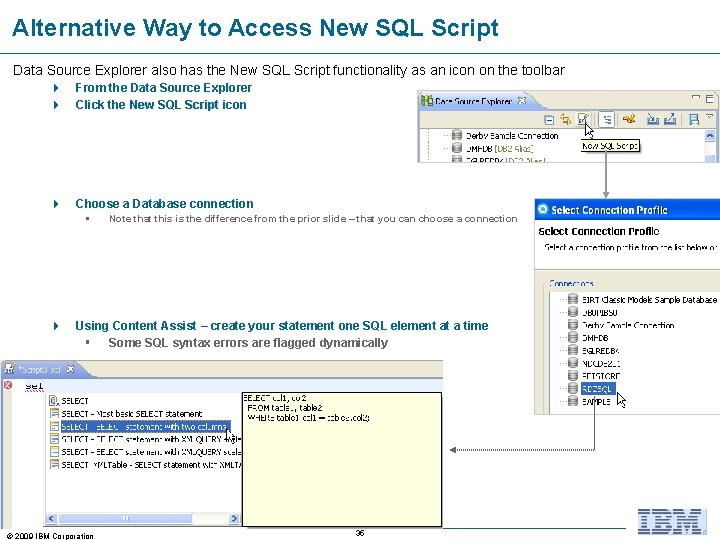The height and width of the screenshot is (540, 720).
Task: Choose plain SELECT keyword proposal
Action: pos(75,401)
